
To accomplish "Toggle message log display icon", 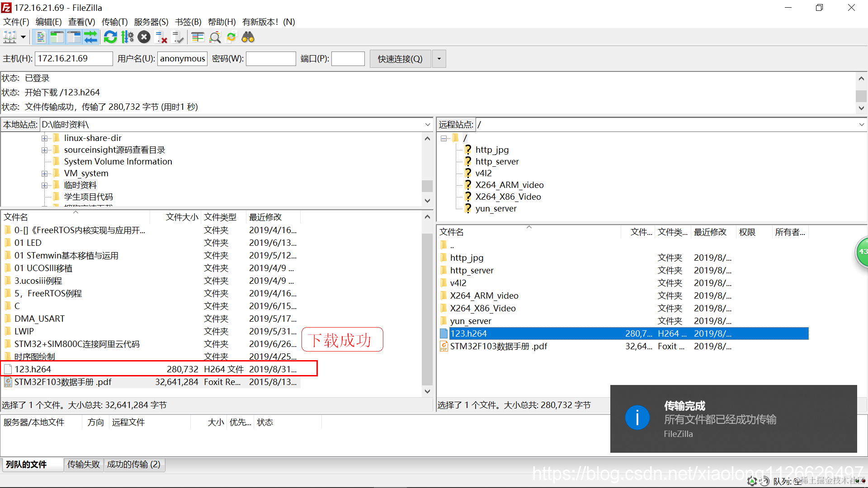I will [x=41, y=37].
